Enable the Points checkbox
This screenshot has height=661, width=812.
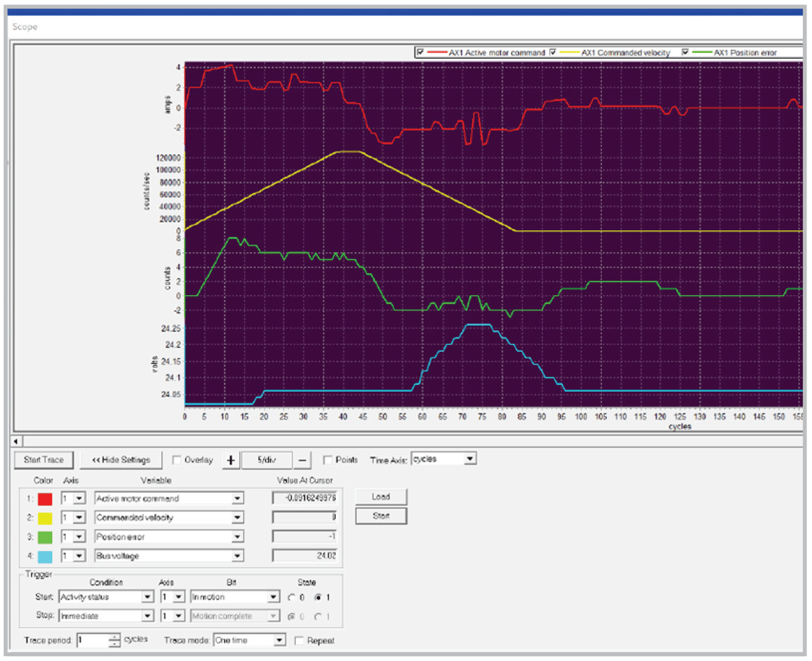coord(327,459)
